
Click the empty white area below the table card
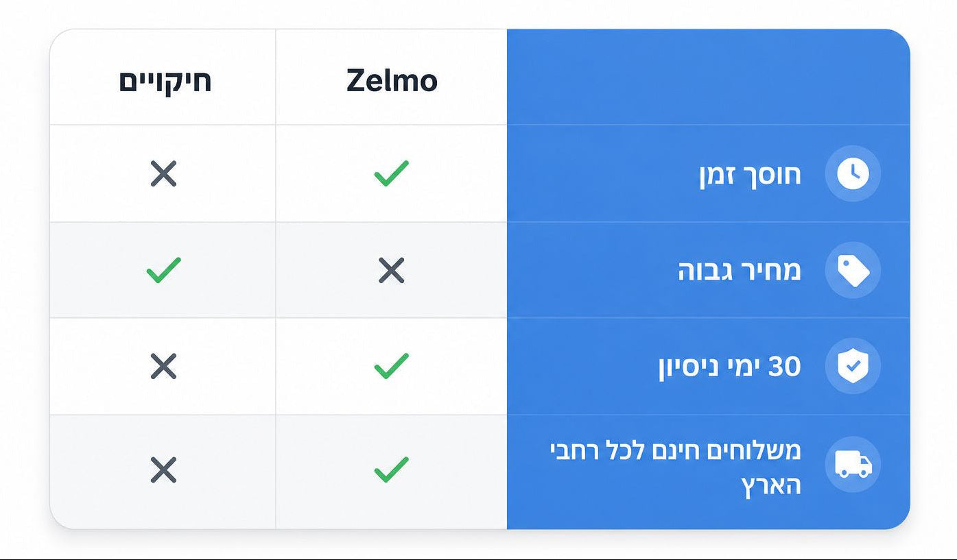point(478,544)
